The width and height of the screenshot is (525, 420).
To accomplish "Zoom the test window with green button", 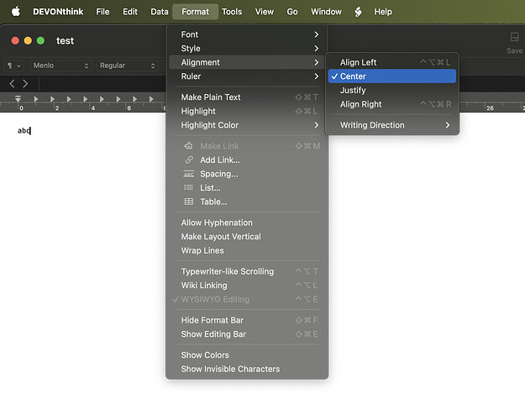I will coord(40,41).
